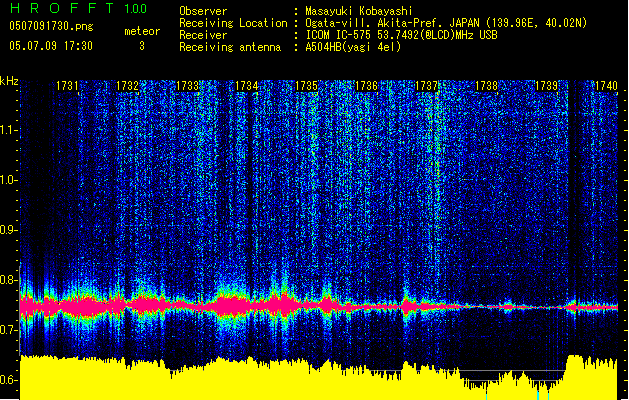Click the antenna text A504HB(yagi 4el)
The height and width of the screenshot is (400, 629).
click(353, 47)
